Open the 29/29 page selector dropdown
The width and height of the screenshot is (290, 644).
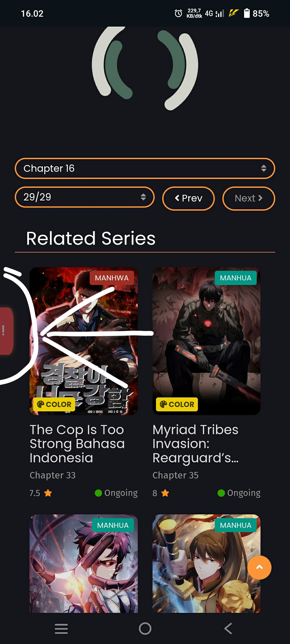[85, 197]
